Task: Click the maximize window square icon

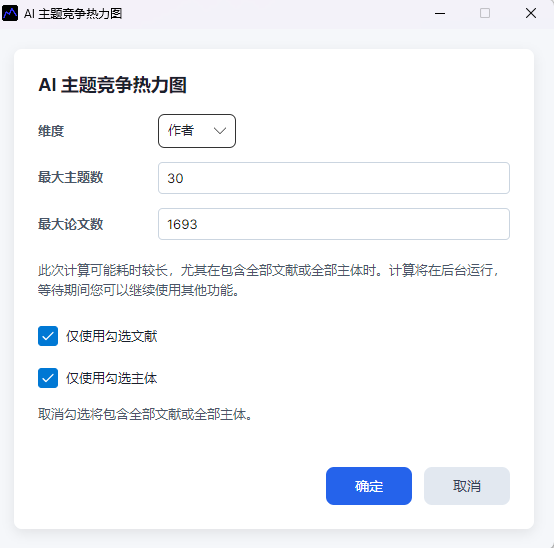Action: [x=485, y=13]
